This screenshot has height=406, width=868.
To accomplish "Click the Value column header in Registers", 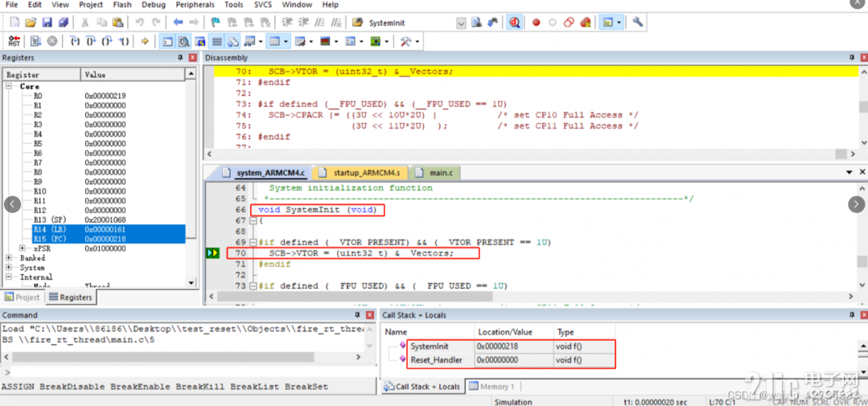I will pos(132,74).
